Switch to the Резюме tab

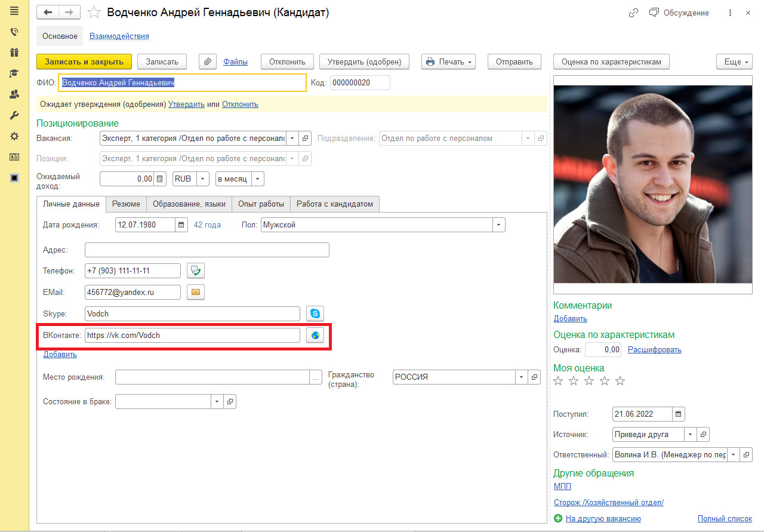pos(126,204)
